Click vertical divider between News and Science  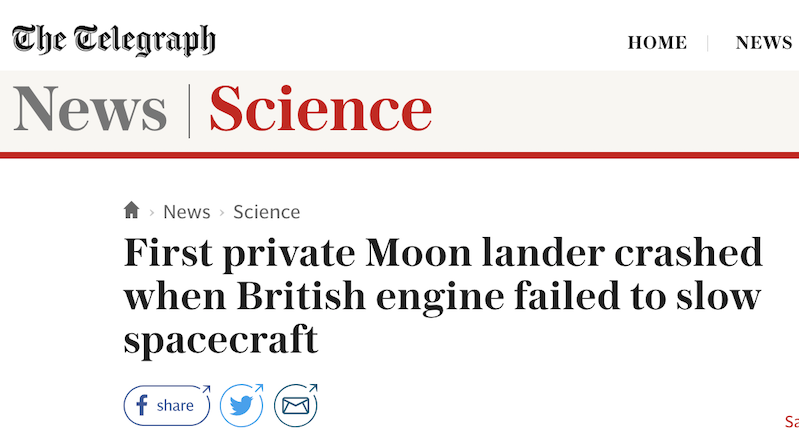point(189,110)
